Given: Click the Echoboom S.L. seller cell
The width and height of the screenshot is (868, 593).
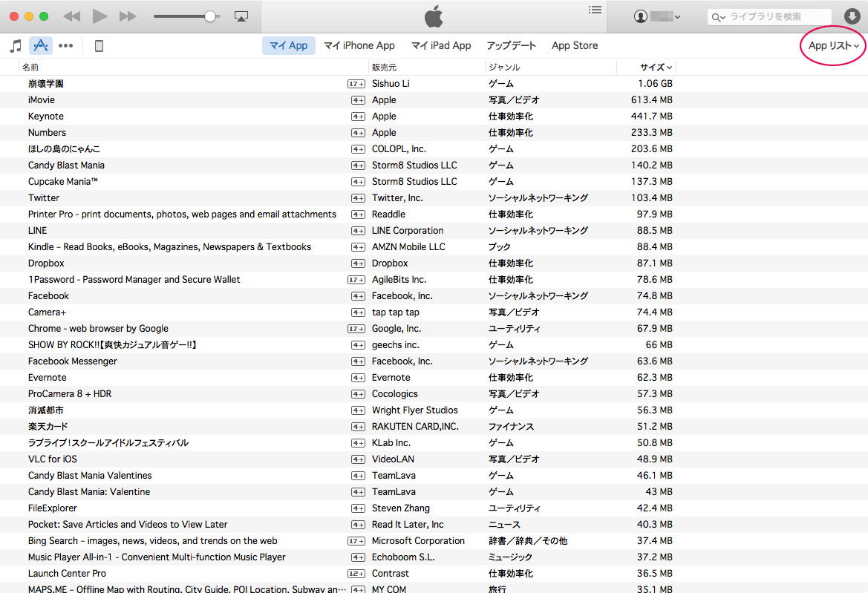Looking at the screenshot, I should tap(403, 557).
